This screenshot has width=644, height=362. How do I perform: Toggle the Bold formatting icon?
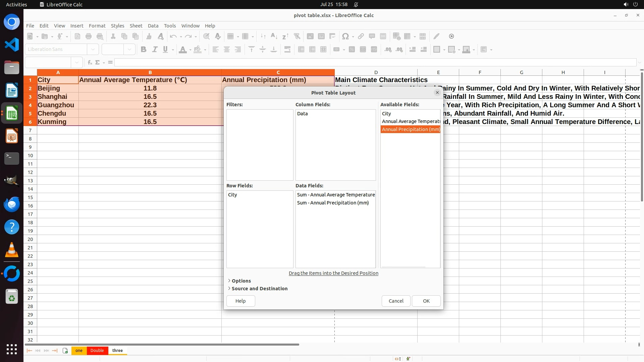[x=144, y=49]
